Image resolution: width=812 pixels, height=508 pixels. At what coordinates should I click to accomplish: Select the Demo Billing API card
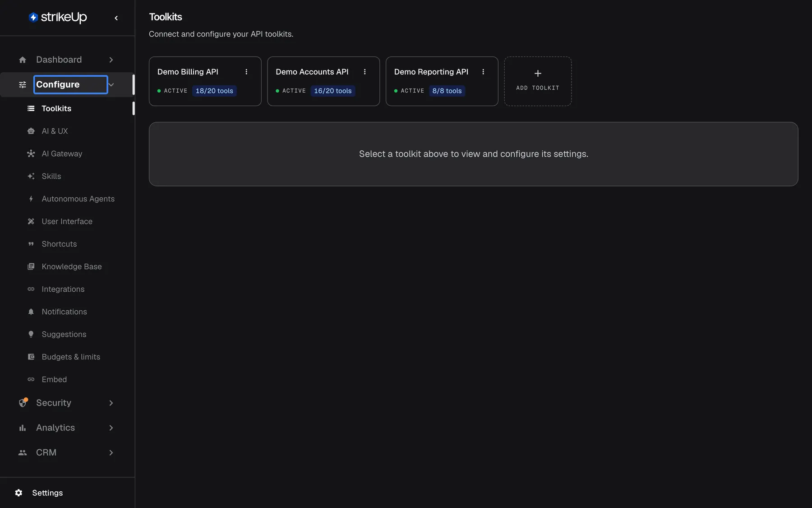[205, 81]
